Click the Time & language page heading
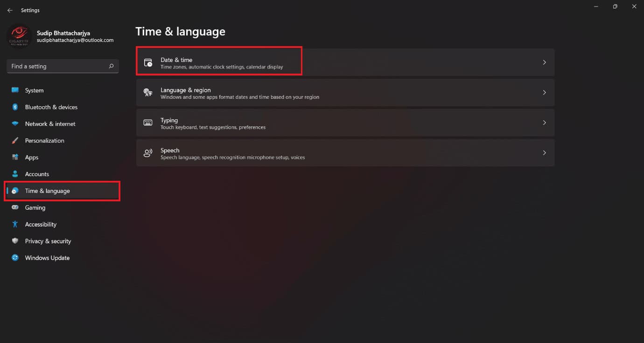Screen dimensions: 644x343 (180, 32)
